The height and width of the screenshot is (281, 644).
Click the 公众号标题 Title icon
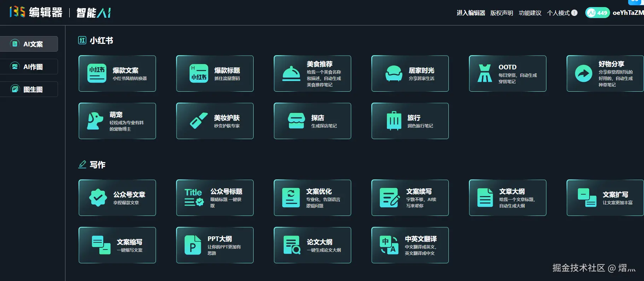(194, 197)
